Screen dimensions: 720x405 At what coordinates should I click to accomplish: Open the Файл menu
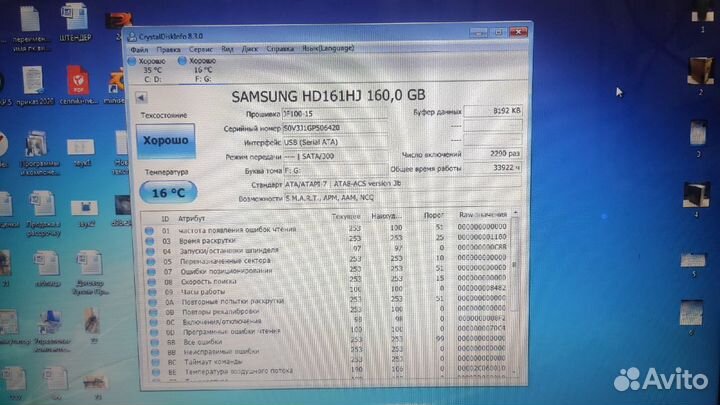[139, 49]
